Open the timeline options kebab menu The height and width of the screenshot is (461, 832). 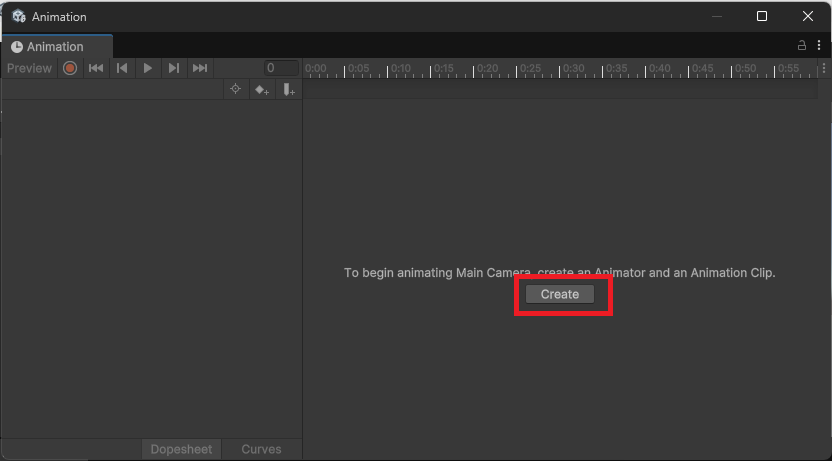[x=824, y=68]
